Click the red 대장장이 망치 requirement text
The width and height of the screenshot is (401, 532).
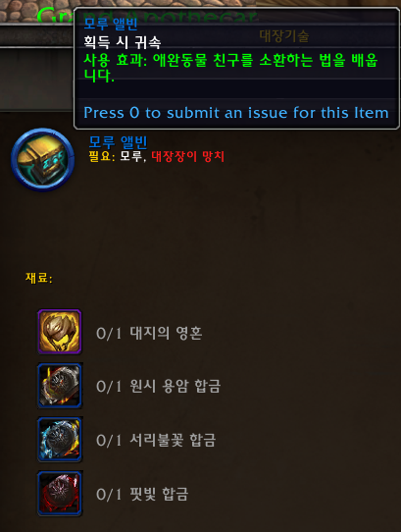(188, 156)
